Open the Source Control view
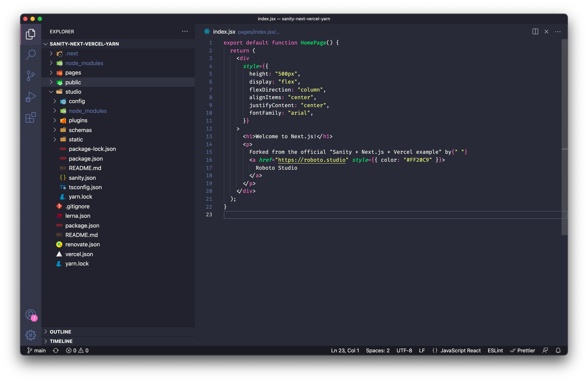The width and height of the screenshot is (588, 382). click(x=31, y=75)
